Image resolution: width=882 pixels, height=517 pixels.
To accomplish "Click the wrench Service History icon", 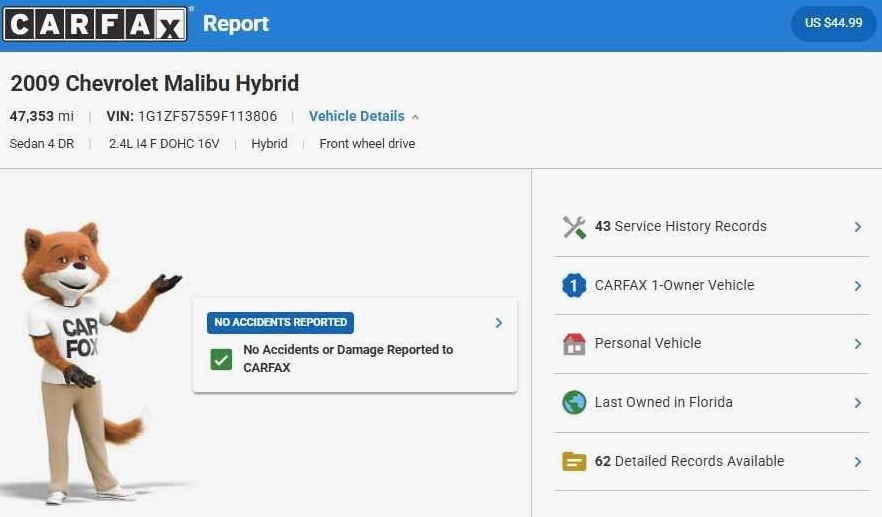I will pyautogui.click(x=574, y=227).
